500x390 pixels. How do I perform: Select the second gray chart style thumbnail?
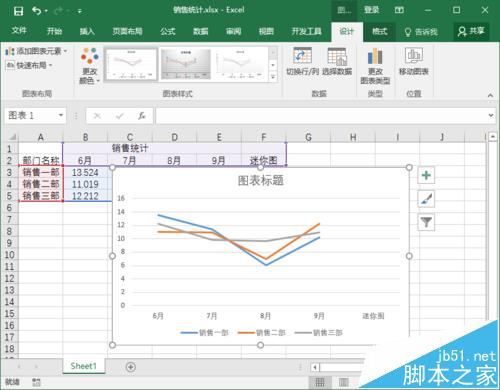tap(186, 64)
